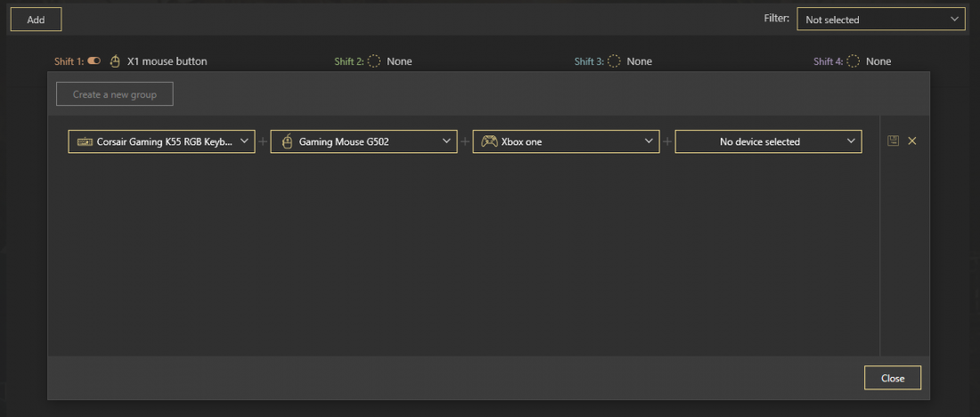Click the keyboard icon in Corsair dropdown
This screenshot has width=980, height=417.
85,142
